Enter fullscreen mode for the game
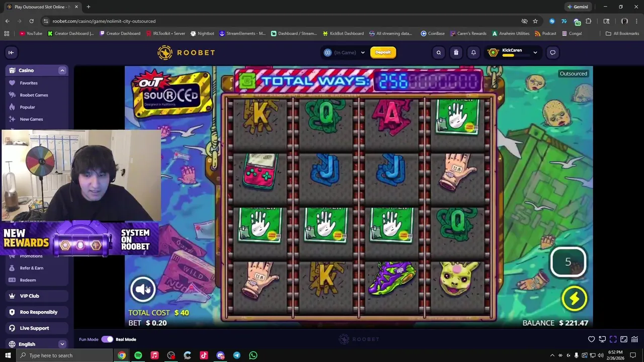 pos(613,339)
